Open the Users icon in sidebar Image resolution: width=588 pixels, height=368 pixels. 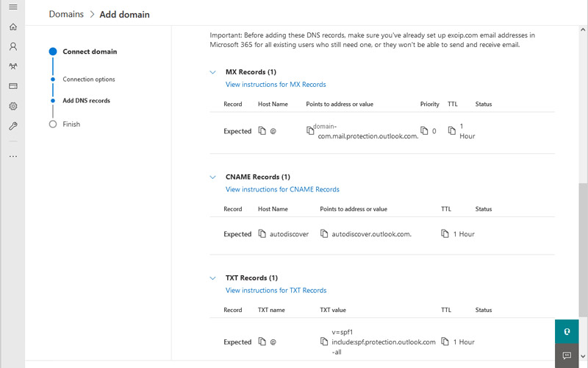coord(13,46)
